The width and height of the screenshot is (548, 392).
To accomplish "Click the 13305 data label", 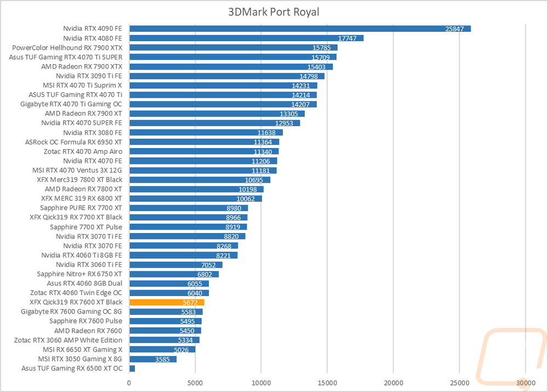I will pos(289,114).
